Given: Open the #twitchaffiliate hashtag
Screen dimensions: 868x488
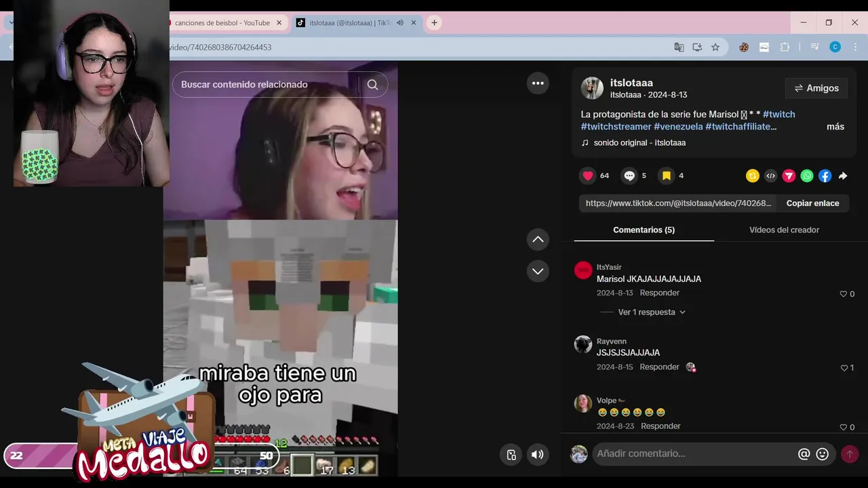Looking at the screenshot, I should 741,127.
